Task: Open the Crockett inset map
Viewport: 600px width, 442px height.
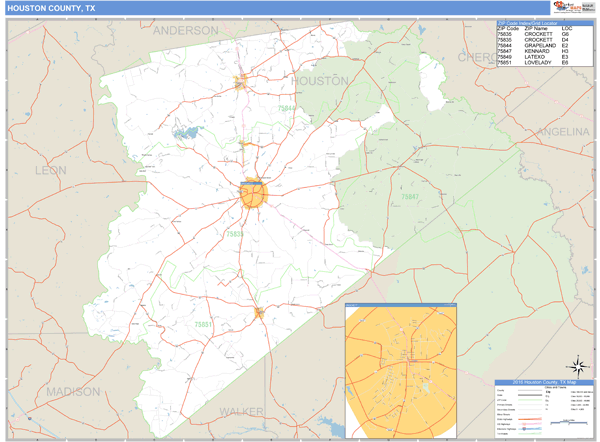Action: click(401, 371)
